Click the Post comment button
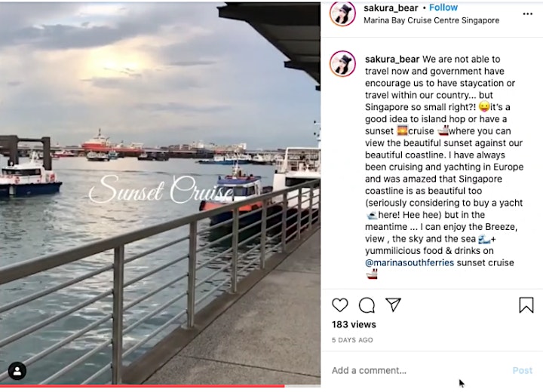The width and height of the screenshot is (543, 392). click(522, 371)
